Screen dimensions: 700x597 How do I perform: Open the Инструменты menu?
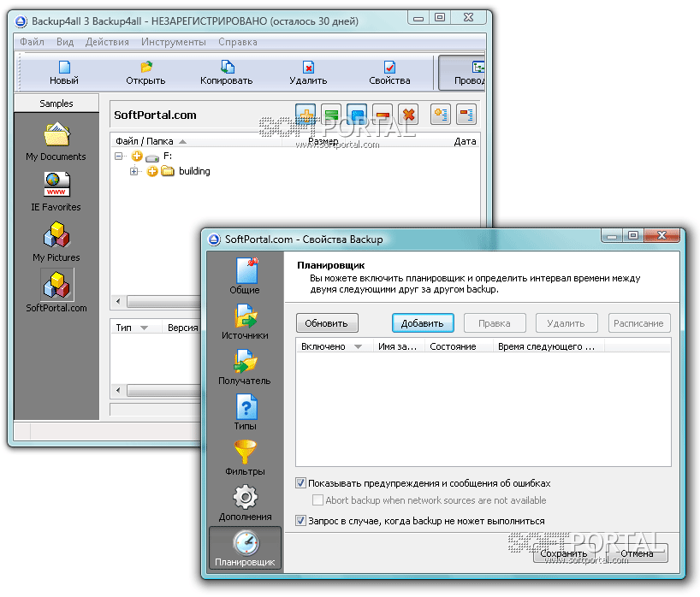[x=174, y=42]
